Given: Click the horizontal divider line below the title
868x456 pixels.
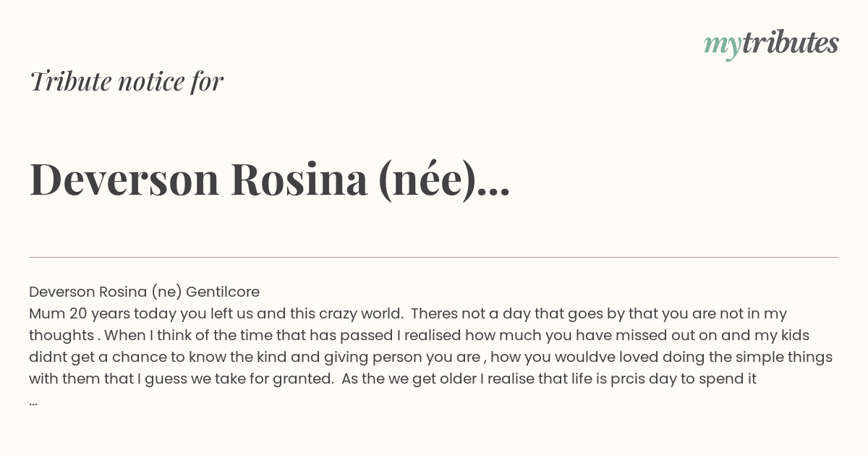Looking at the screenshot, I should point(434,257).
